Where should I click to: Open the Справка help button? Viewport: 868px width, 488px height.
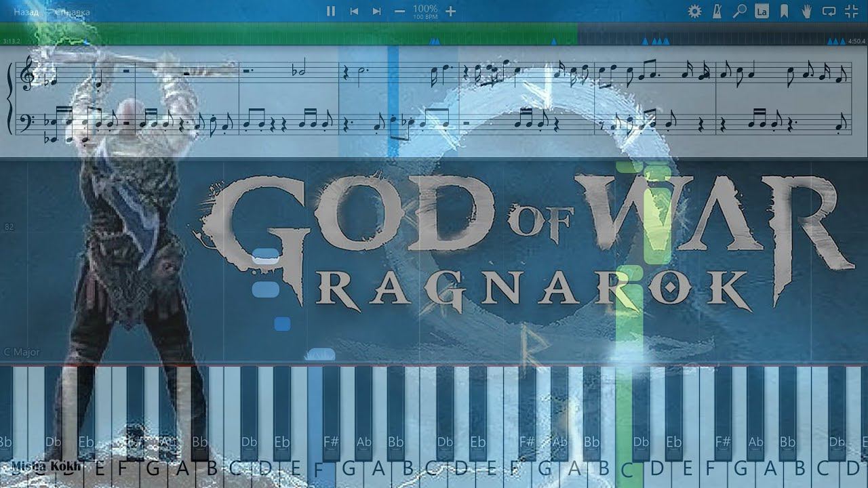(73, 12)
